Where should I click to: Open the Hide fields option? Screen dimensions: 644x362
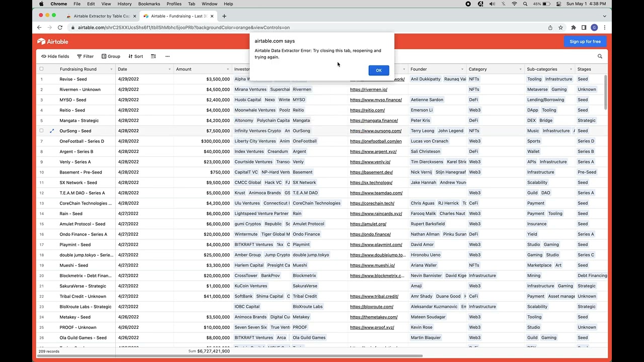pos(55,56)
